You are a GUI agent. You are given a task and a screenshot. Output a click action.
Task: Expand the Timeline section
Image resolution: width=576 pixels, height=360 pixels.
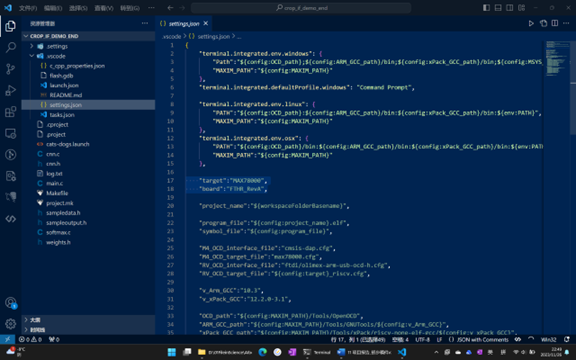point(88,330)
